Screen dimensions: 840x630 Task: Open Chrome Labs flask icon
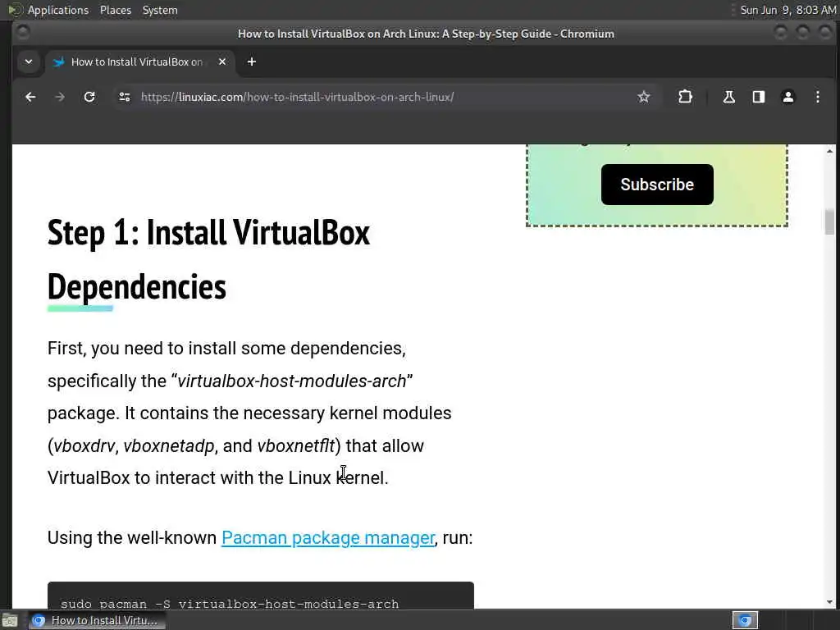coord(728,97)
